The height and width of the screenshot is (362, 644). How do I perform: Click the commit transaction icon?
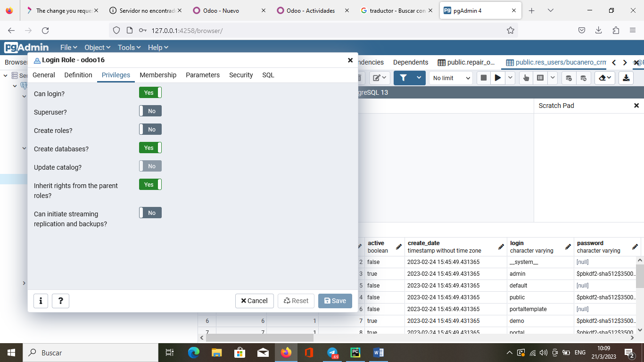pyautogui.click(x=569, y=78)
